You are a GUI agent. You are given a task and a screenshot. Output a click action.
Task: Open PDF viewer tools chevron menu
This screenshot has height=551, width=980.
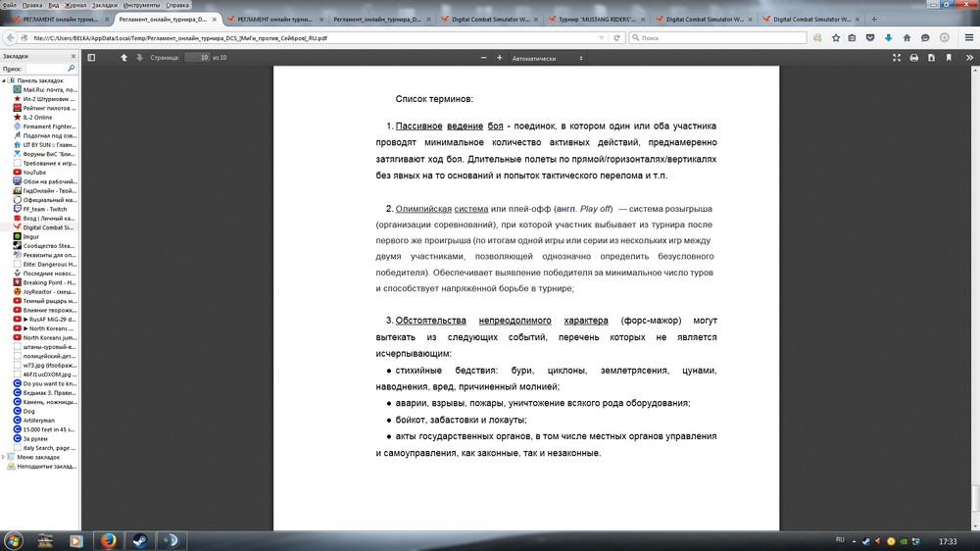[969, 58]
